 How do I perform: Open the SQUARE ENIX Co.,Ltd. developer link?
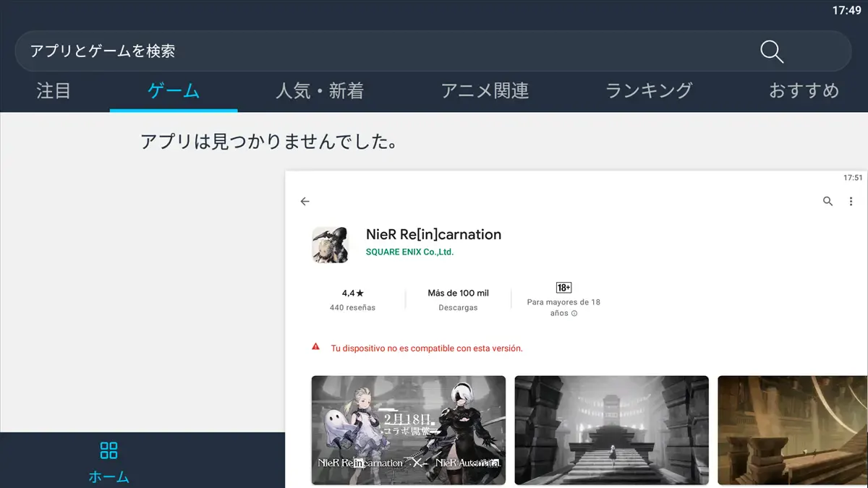coord(409,252)
